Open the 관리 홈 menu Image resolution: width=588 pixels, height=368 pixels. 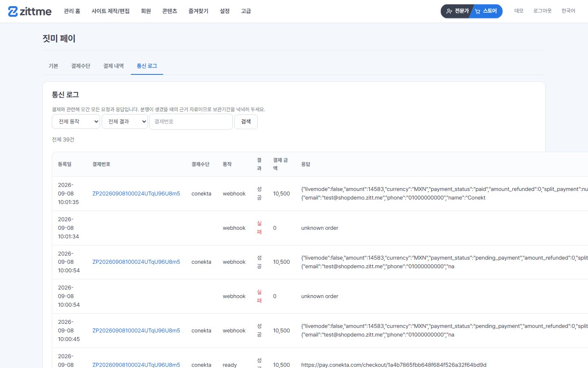pyautogui.click(x=72, y=11)
